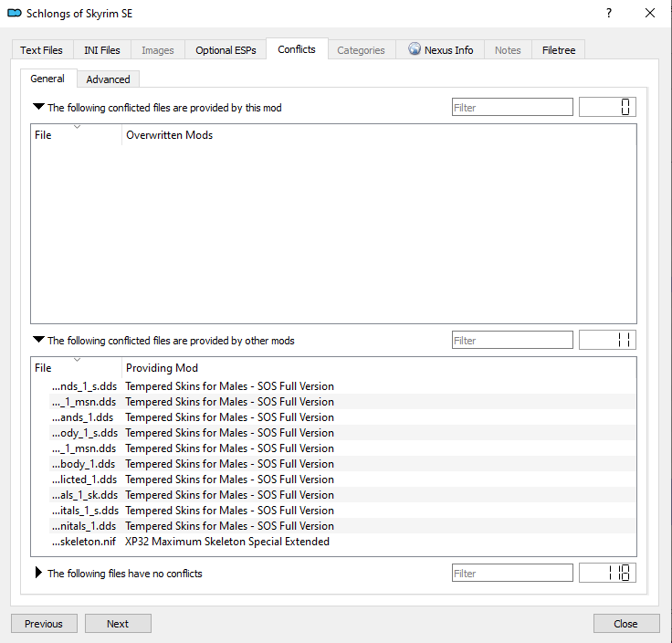Collapse the 'provided by this mod' section
The height and width of the screenshot is (643, 672).
pyautogui.click(x=38, y=107)
